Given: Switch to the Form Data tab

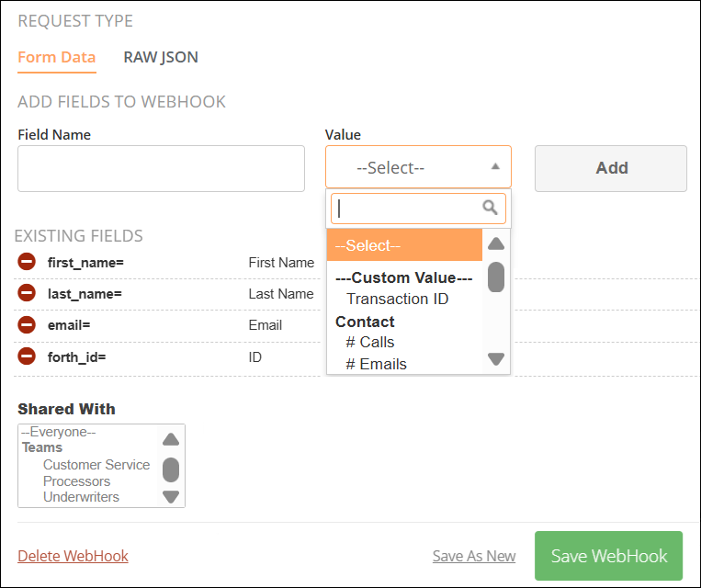Looking at the screenshot, I should click(x=57, y=57).
